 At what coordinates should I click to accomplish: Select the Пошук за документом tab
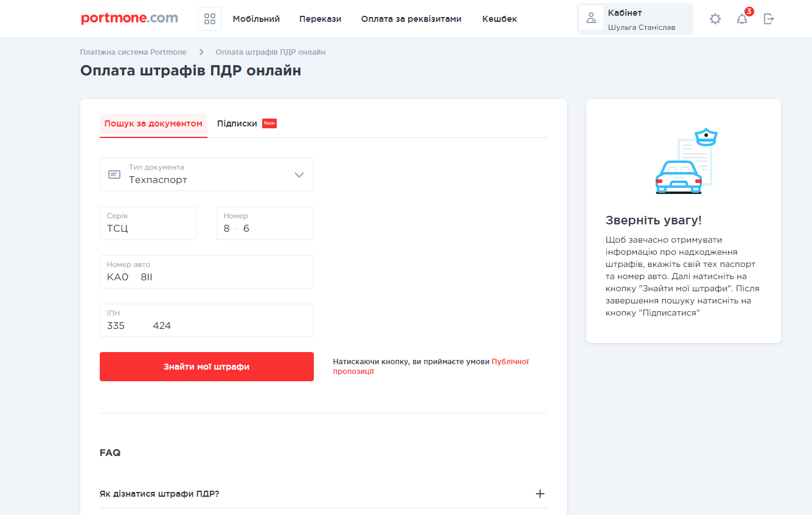(x=153, y=123)
